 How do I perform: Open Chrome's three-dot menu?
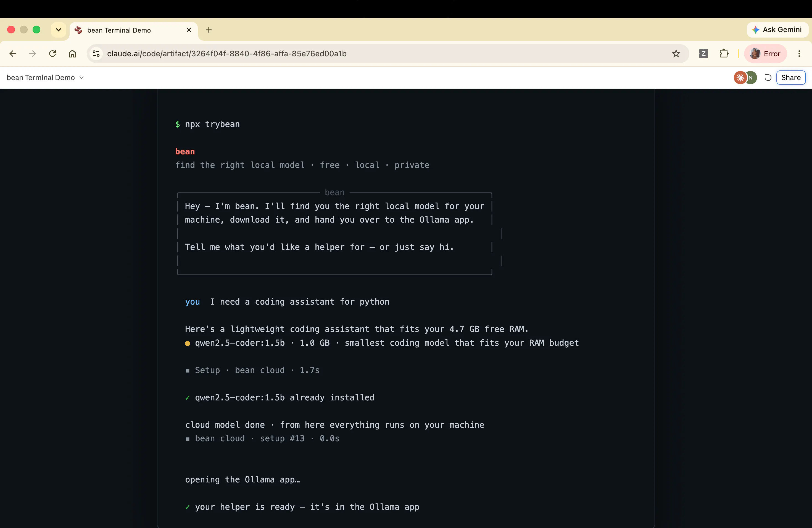pos(799,54)
